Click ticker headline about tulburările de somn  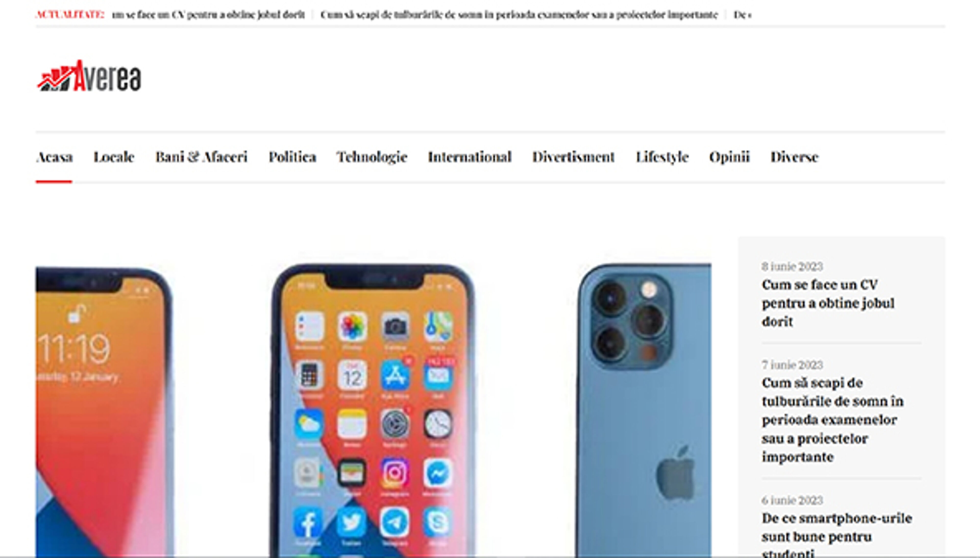[519, 15]
